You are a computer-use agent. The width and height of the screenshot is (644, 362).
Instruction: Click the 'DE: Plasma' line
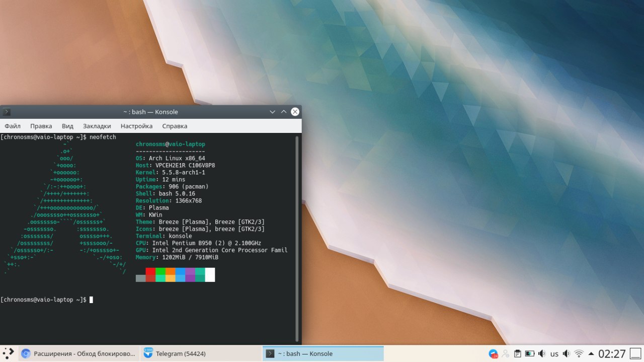(x=152, y=207)
